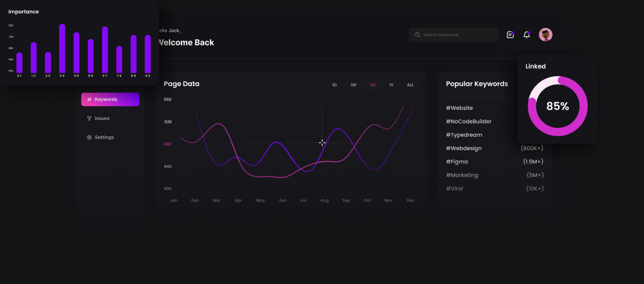The width and height of the screenshot is (644, 284).
Task: Click the #Website keyword
Action: [x=459, y=108]
